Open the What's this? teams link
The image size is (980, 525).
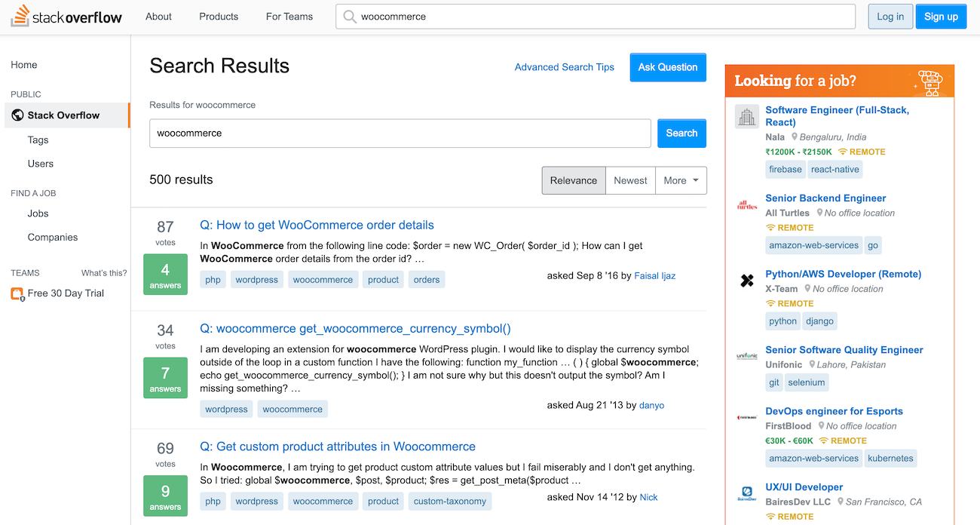tap(104, 273)
